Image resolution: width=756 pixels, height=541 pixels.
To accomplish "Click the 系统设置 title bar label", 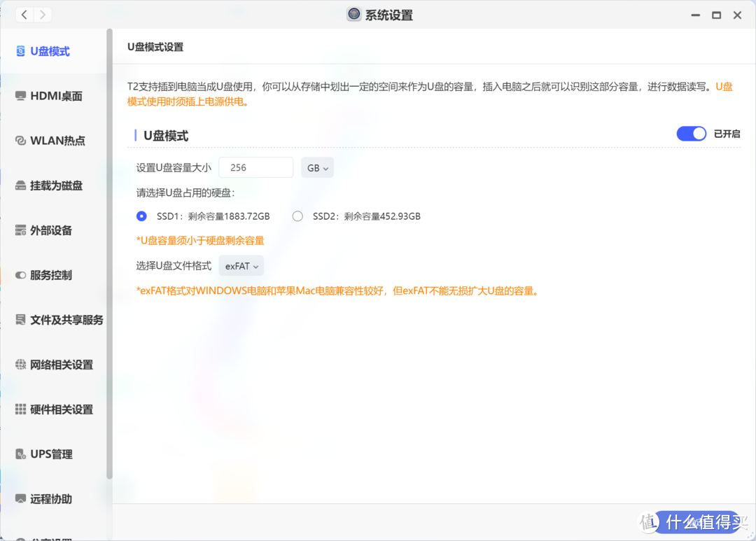I will [388, 14].
